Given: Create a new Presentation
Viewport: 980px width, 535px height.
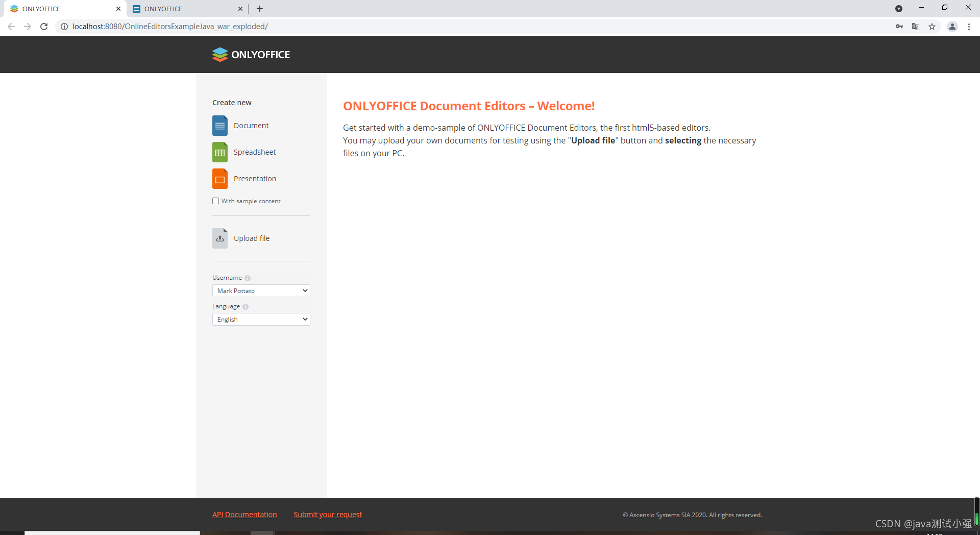Looking at the screenshot, I should 255,179.
